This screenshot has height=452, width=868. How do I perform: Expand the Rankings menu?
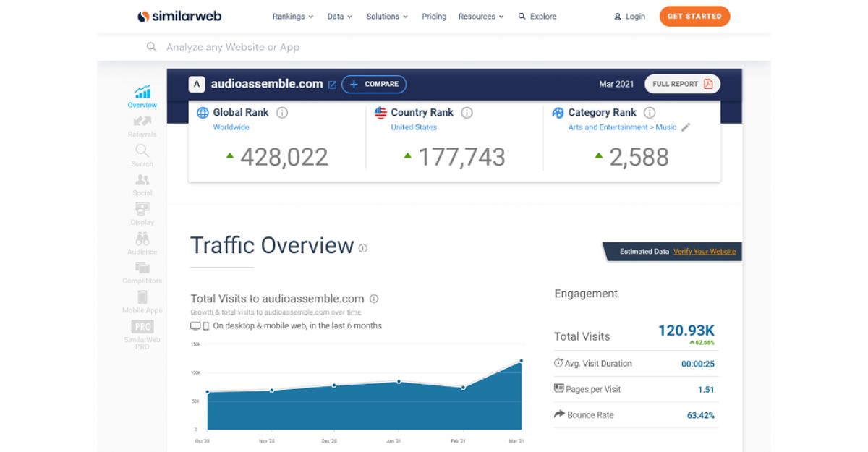click(293, 17)
